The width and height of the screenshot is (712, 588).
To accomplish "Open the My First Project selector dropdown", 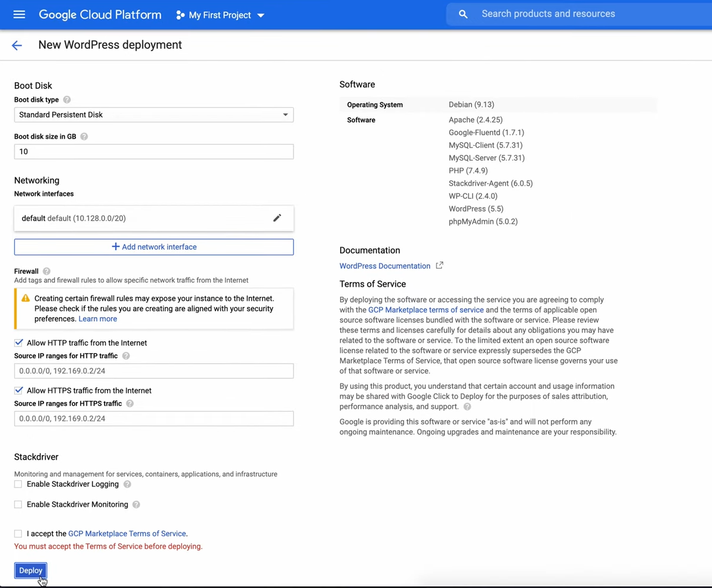I will click(x=221, y=15).
